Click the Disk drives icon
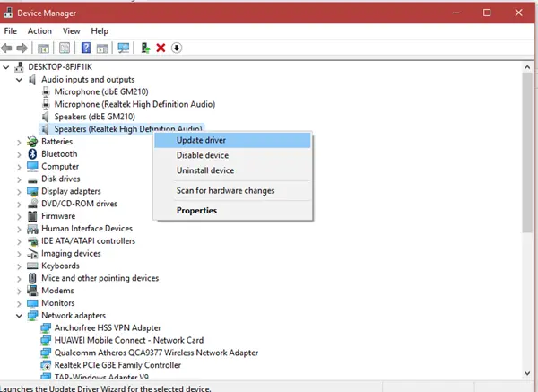 tap(32, 180)
